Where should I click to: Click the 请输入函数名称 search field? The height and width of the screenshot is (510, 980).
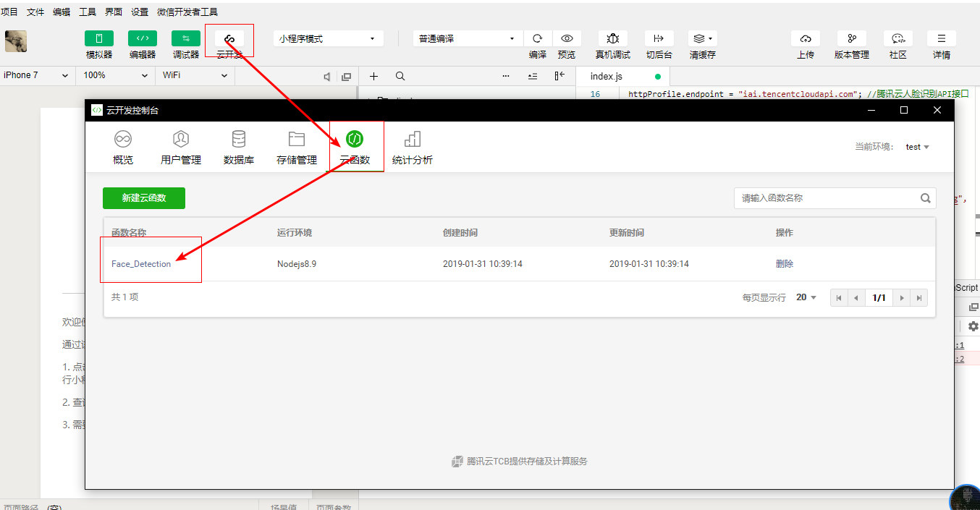[827, 198]
